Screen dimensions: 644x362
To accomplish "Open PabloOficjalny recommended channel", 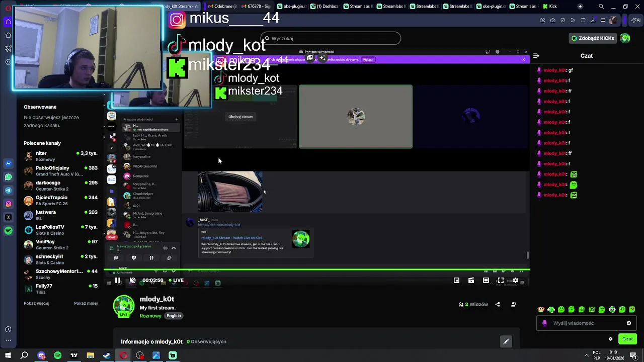I will (60, 171).
